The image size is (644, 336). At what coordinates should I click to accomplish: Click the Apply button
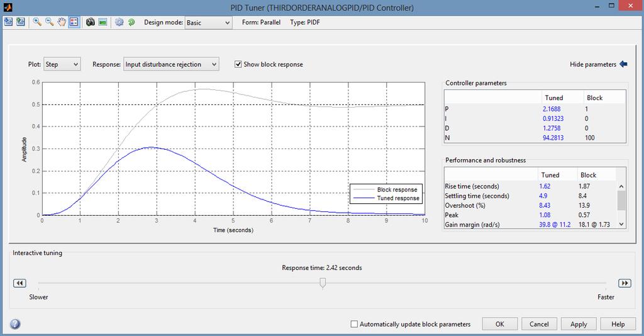pyautogui.click(x=579, y=324)
